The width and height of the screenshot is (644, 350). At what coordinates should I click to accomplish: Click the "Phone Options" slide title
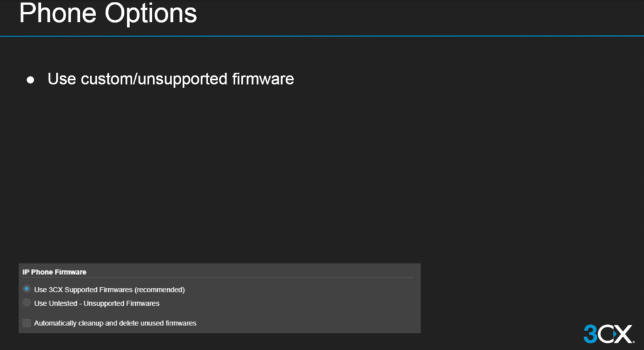click(108, 14)
